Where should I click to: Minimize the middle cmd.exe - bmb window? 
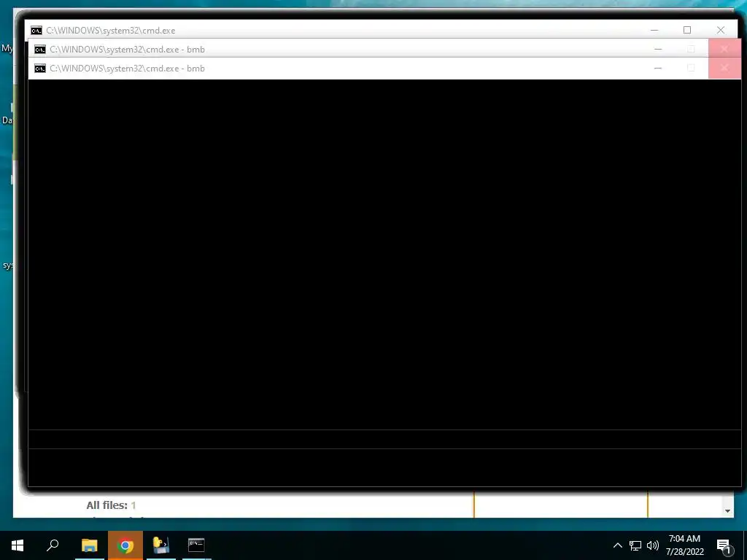click(x=658, y=49)
